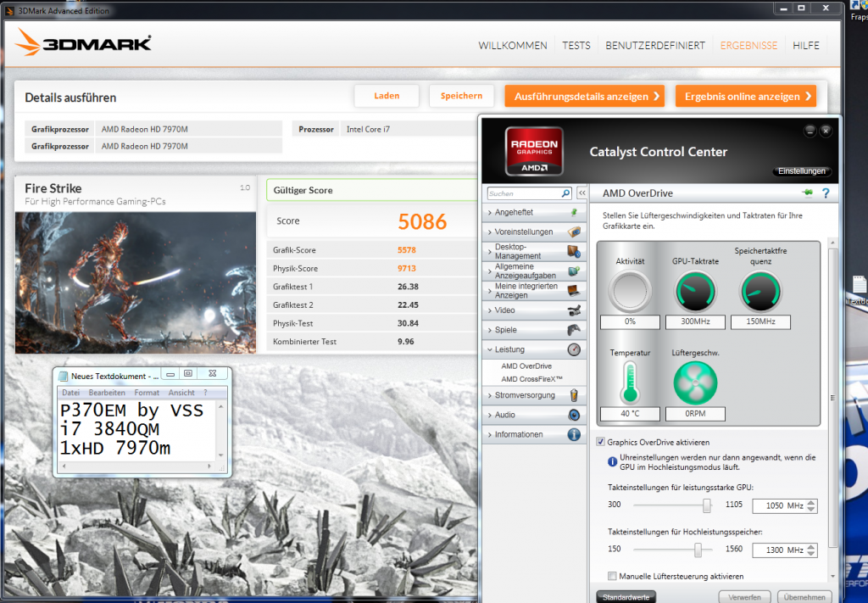Click the Voreinstellungen presets icon
The width and height of the screenshot is (868, 603).
(574, 232)
